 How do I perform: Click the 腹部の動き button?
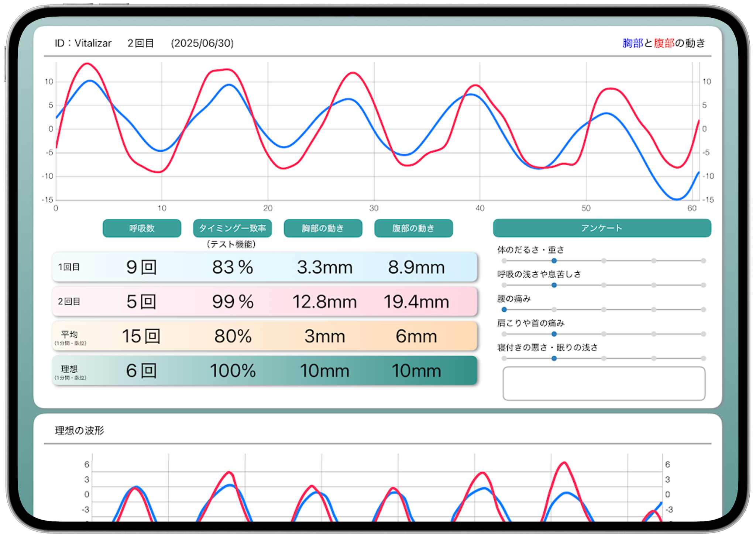point(413,228)
